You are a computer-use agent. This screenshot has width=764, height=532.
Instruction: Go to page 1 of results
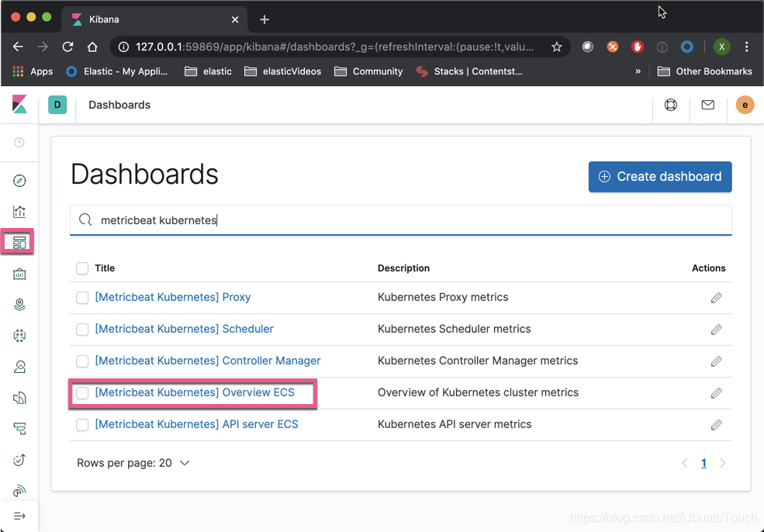(704, 463)
